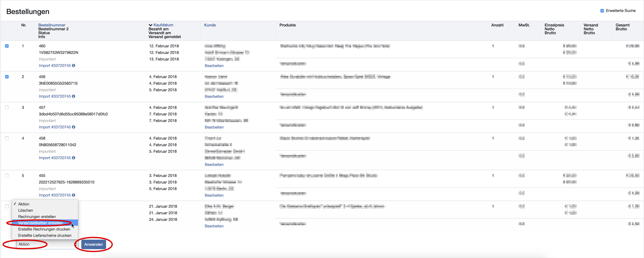This screenshot has width=644, height=258.
Task: Sort by Kunde column header
Action: point(210,25)
